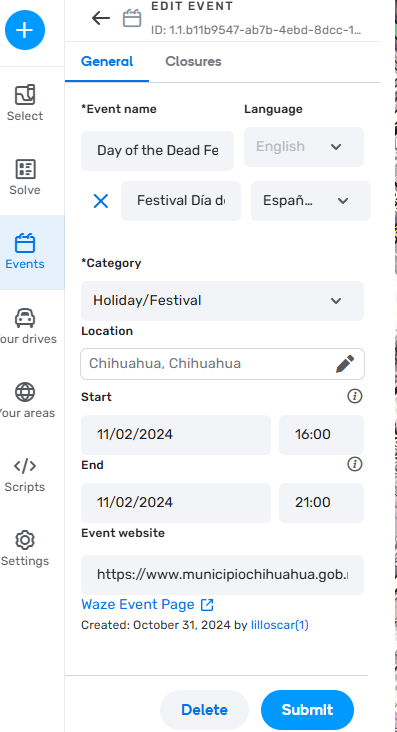Remove the Spanish event name row
This screenshot has width=397, height=732.
100,201
